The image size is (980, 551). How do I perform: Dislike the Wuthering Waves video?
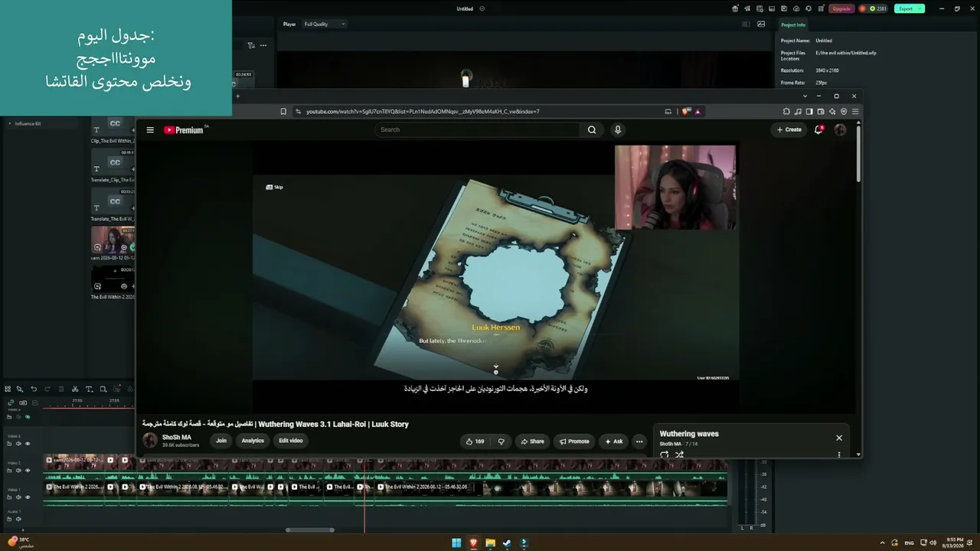point(501,442)
